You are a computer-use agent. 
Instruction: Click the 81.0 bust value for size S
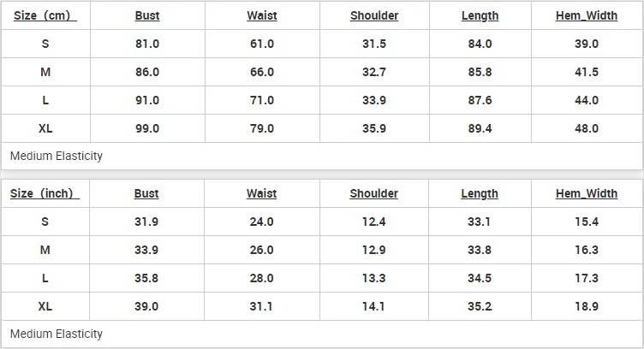[147, 44]
